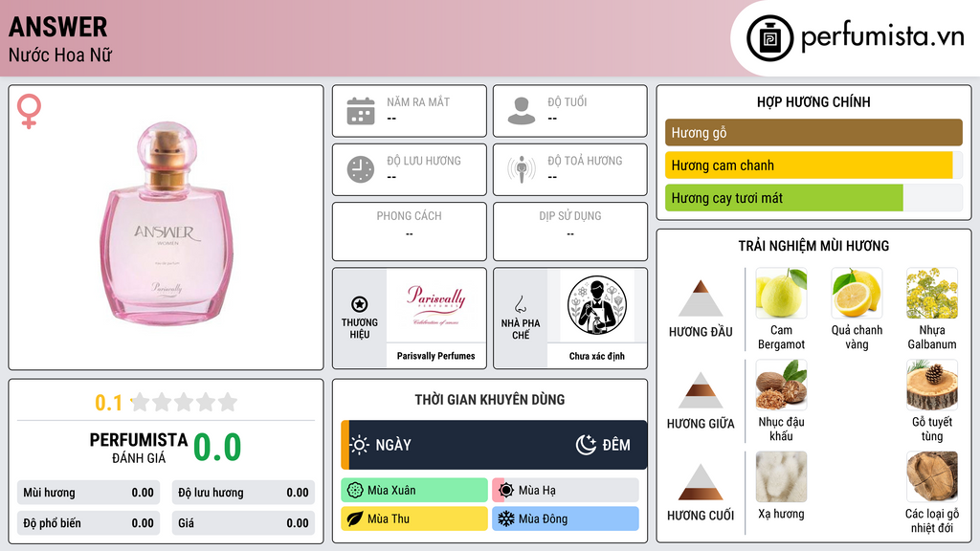The height and width of the screenshot is (551, 980).
Task: Click the star badge icon above Thương hiệu
Action: tap(360, 304)
